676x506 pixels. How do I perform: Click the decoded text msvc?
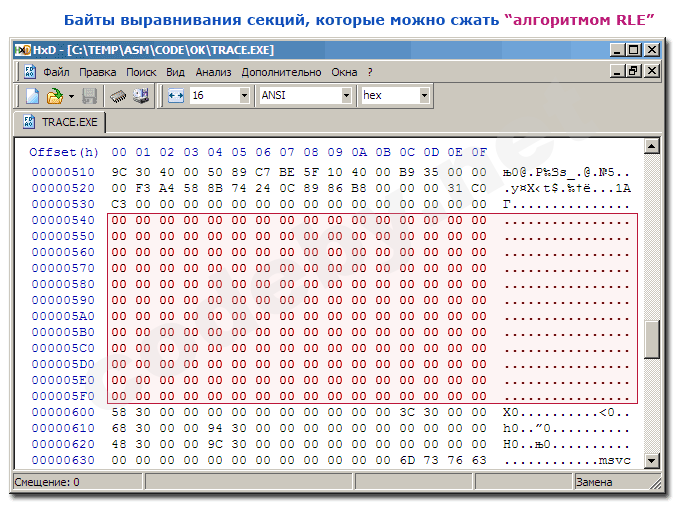pos(614,460)
